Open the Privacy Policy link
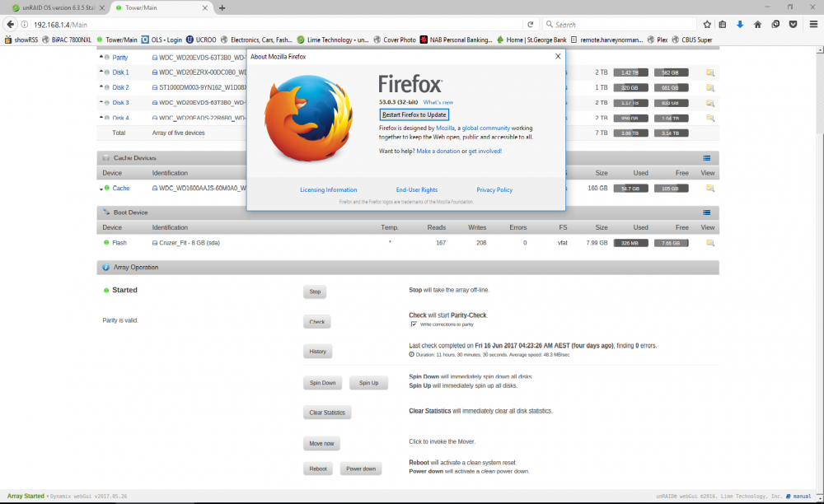 pyautogui.click(x=494, y=189)
